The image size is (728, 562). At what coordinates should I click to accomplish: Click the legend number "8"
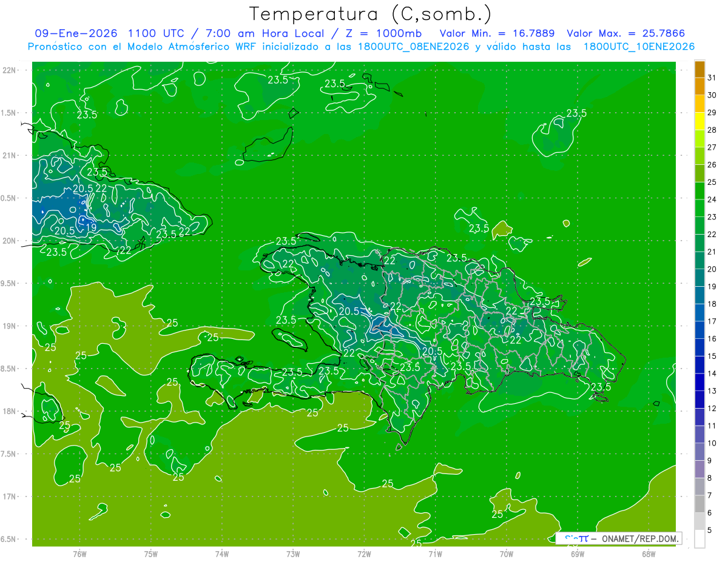tap(709, 478)
